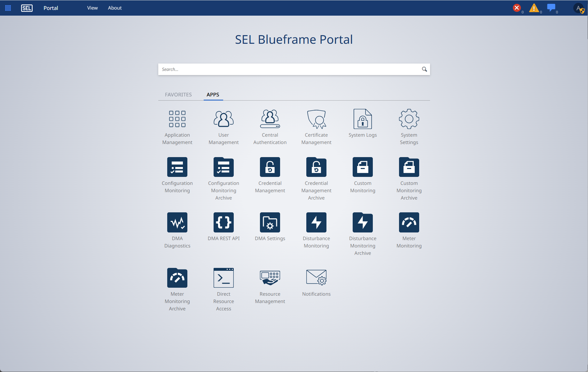Open System Logs app

(x=363, y=119)
